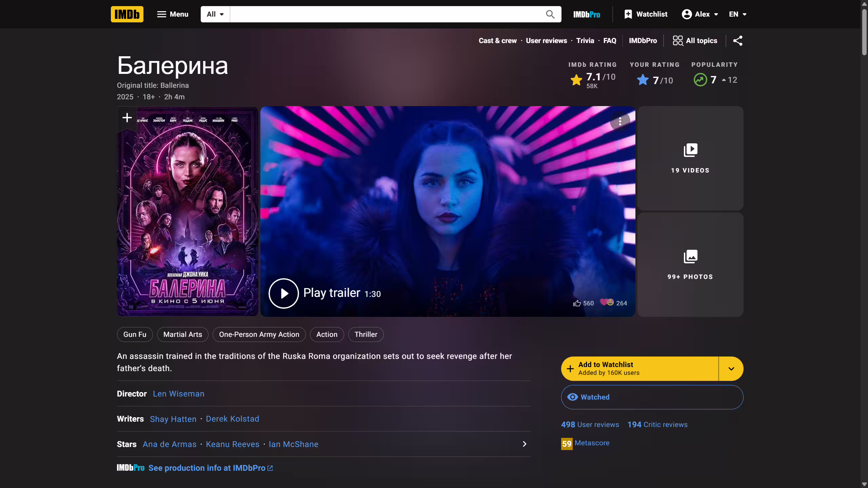
Task: Toggle the Watched eye button
Action: point(652,397)
